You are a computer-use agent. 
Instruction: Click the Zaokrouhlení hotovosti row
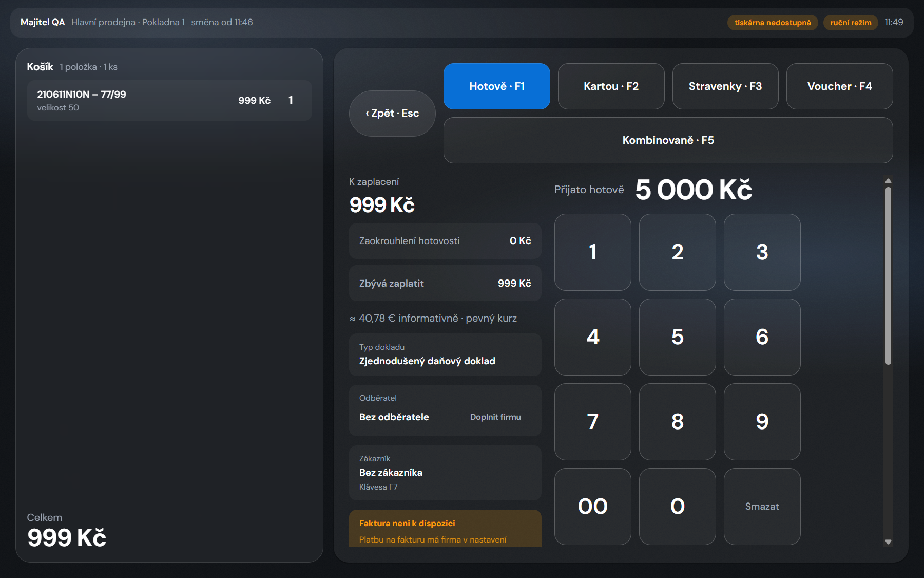click(x=445, y=241)
